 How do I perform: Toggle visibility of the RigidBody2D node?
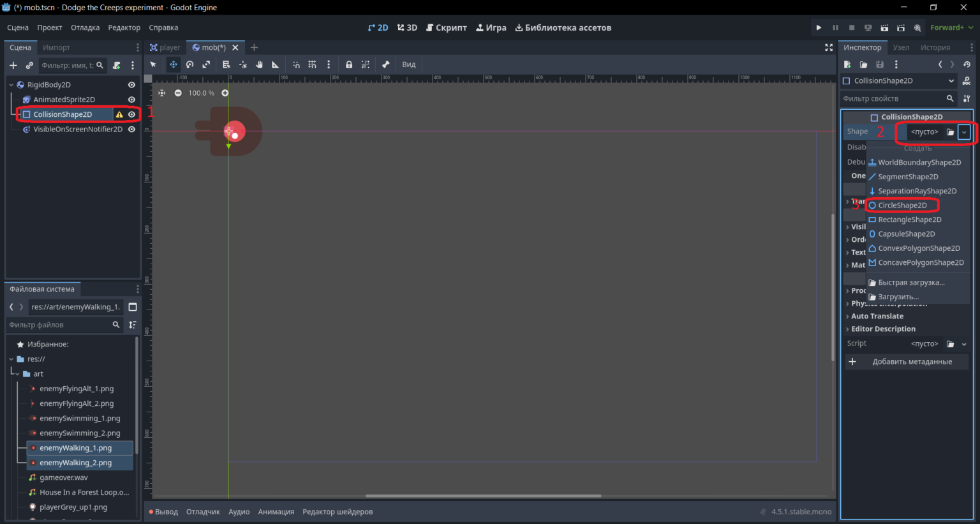[131, 85]
